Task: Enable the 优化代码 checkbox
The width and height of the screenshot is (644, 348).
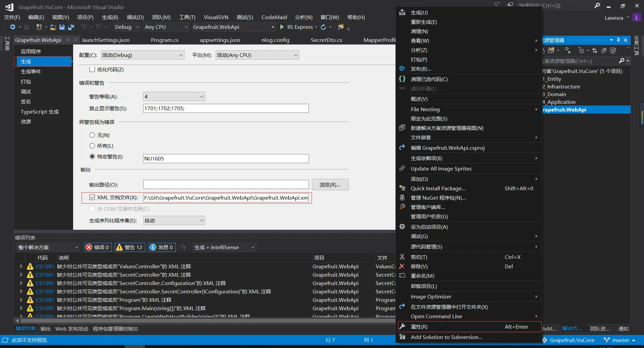Action: (93, 69)
